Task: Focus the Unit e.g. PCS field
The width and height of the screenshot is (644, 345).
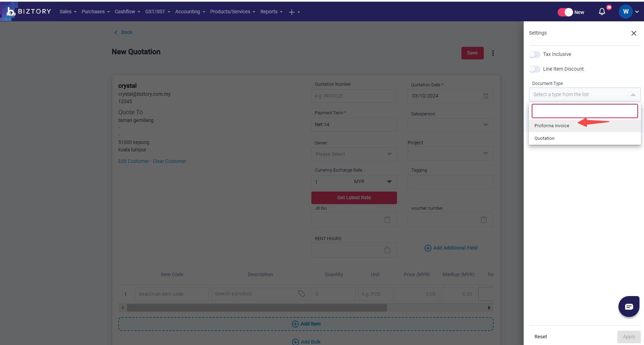Action: coord(375,294)
